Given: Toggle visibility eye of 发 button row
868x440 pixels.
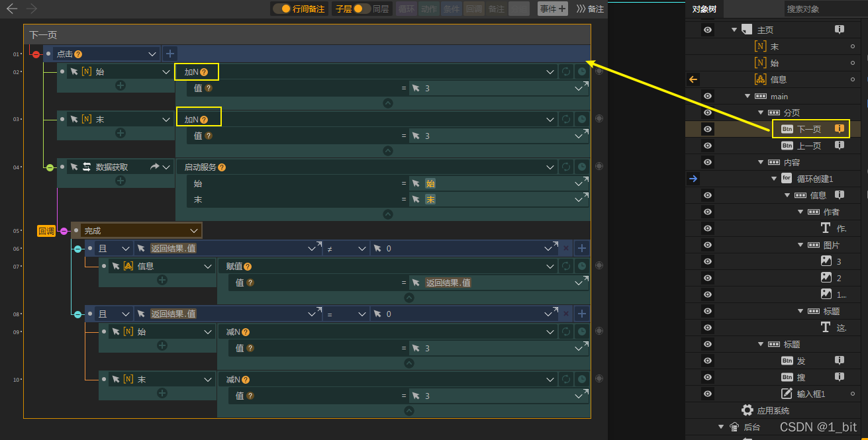Looking at the screenshot, I should (708, 361).
